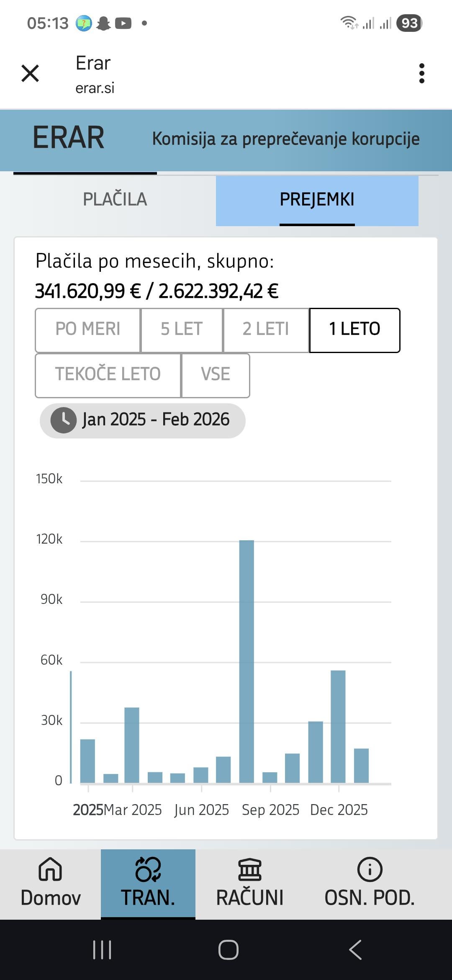Open Android recent apps button
Image resolution: width=452 pixels, height=980 pixels.
coord(102,949)
